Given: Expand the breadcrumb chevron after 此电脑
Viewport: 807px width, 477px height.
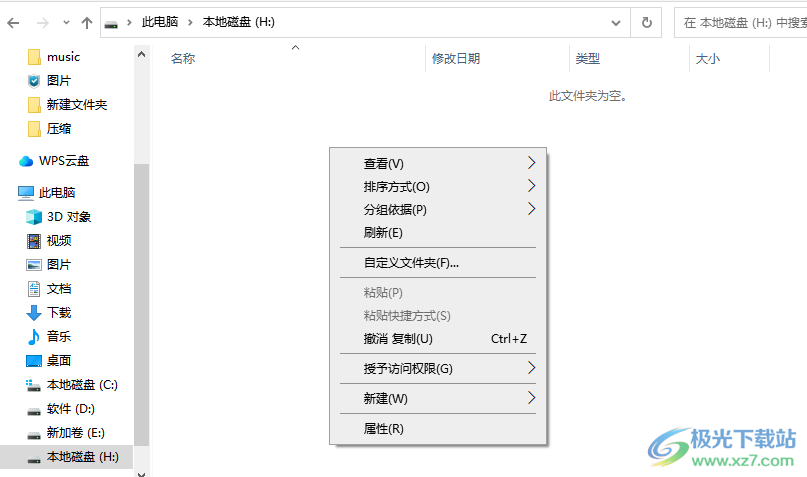Looking at the screenshot, I should click(190, 23).
